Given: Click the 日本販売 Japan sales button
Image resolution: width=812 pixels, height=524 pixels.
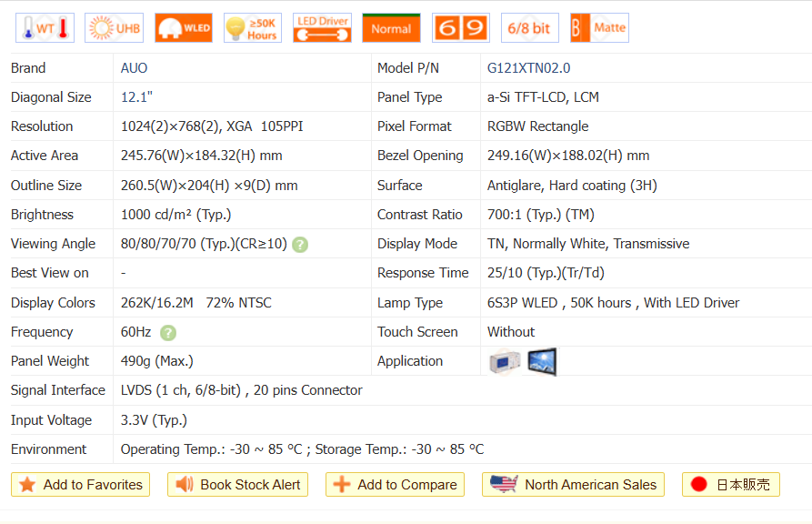Looking at the screenshot, I should (x=730, y=485).
